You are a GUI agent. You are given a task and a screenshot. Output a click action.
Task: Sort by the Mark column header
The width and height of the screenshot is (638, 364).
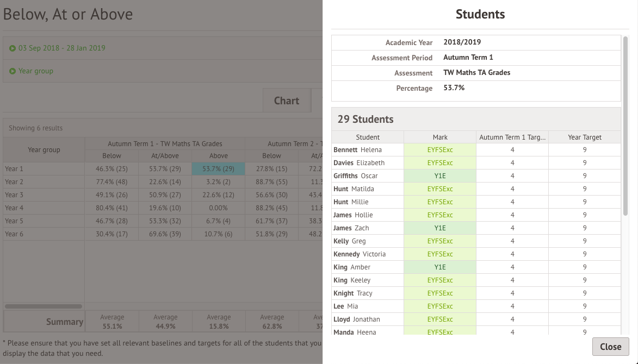click(x=440, y=137)
